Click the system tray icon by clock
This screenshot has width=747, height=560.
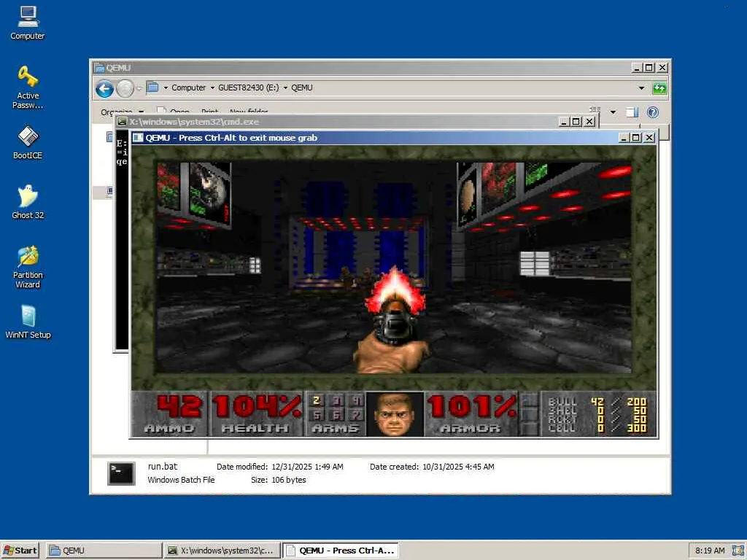pos(738,551)
